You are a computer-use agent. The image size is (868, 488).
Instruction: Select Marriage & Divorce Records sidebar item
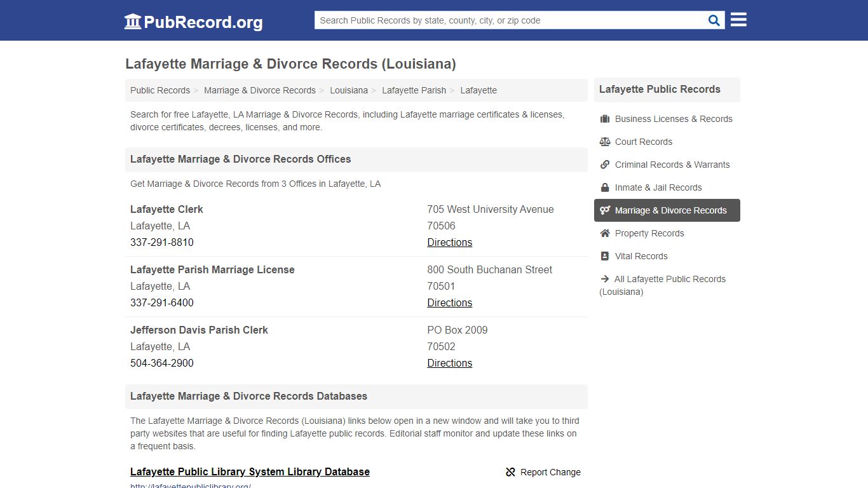[667, 210]
